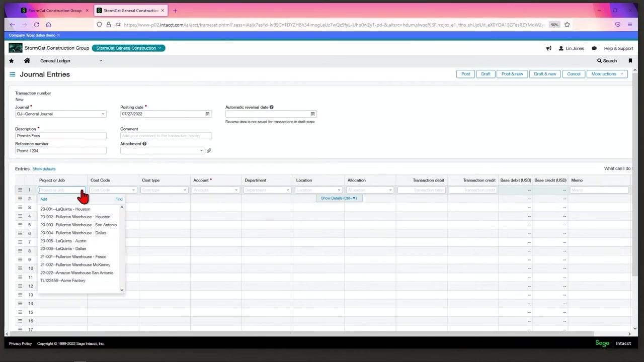Click the Draft button
Viewport: 644px width, 362px height.
point(486,74)
